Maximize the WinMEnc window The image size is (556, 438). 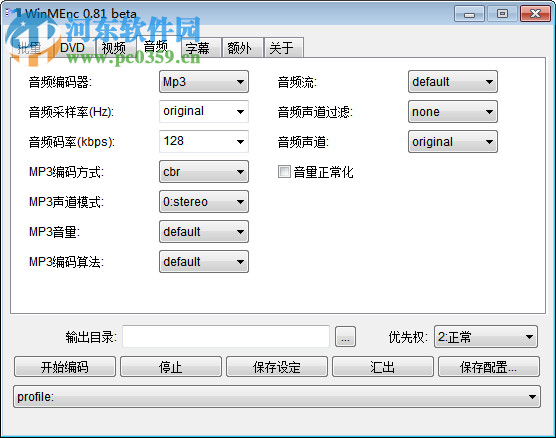pos(502,14)
